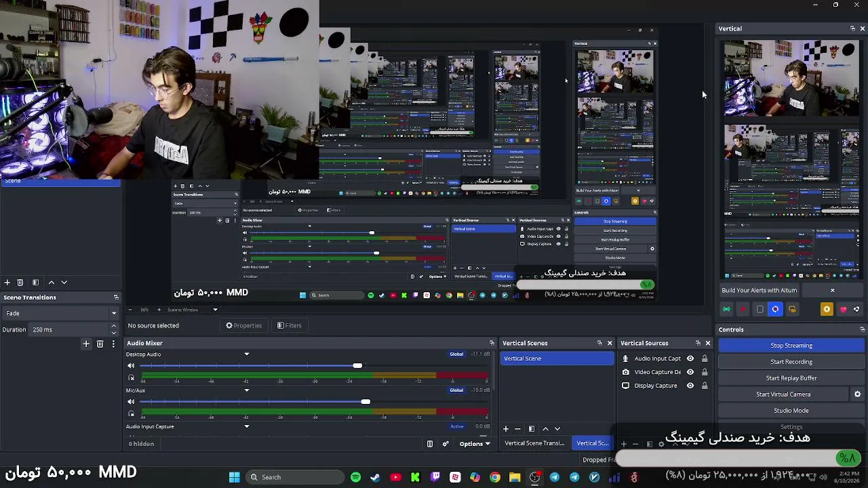
Task: Toggle the highlighted blue Aitum replay button
Action: pos(775,309)
